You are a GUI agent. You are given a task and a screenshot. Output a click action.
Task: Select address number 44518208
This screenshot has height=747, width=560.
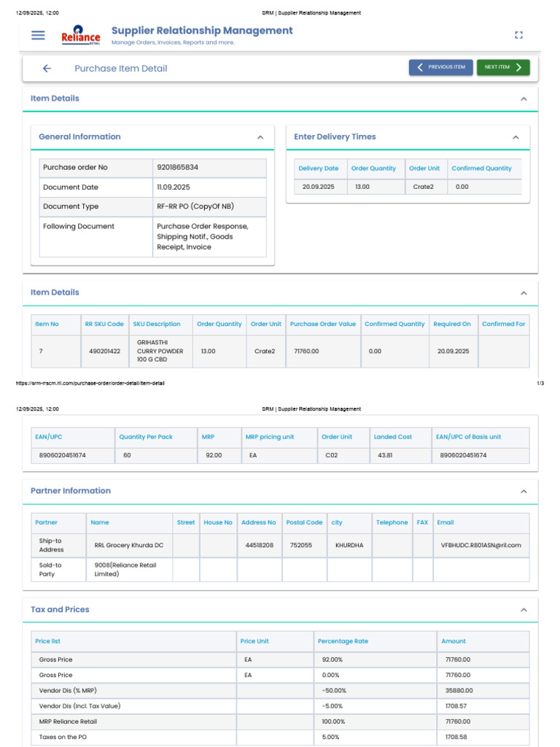[259, 545]
